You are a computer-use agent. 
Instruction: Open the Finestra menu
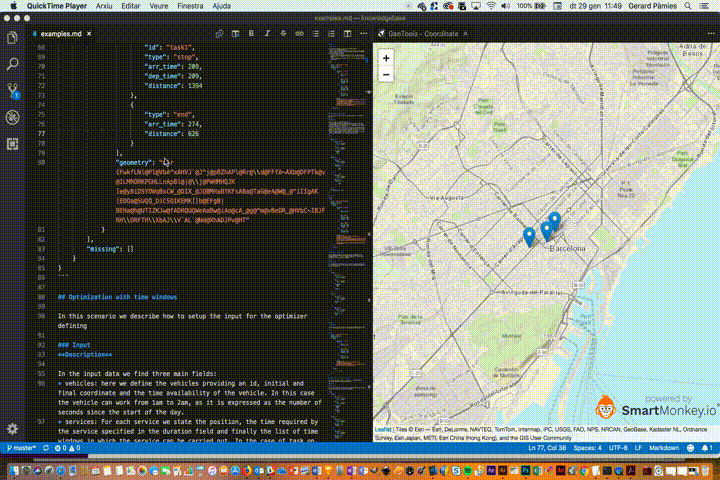point(190,6)
